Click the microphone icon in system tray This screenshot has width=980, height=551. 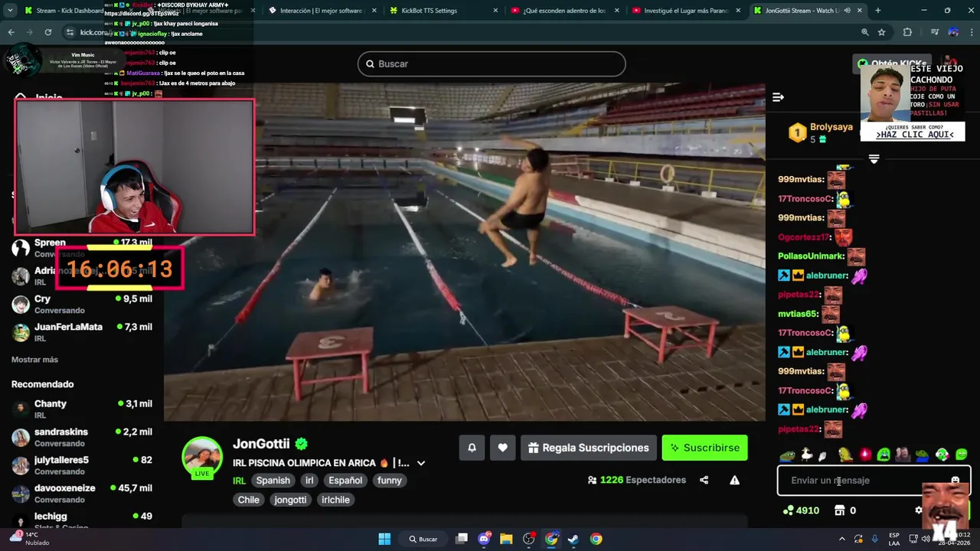click(874, 539)
